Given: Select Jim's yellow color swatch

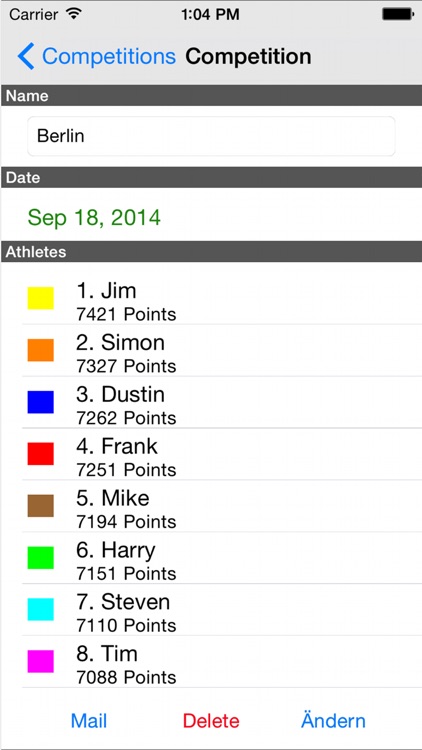Looking at the screenshot, I should [x=41, y=298].
